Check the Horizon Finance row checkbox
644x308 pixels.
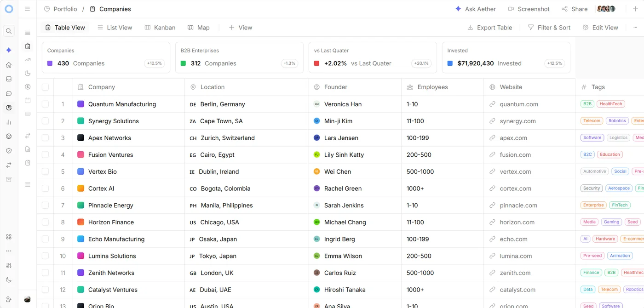[45, 222]
